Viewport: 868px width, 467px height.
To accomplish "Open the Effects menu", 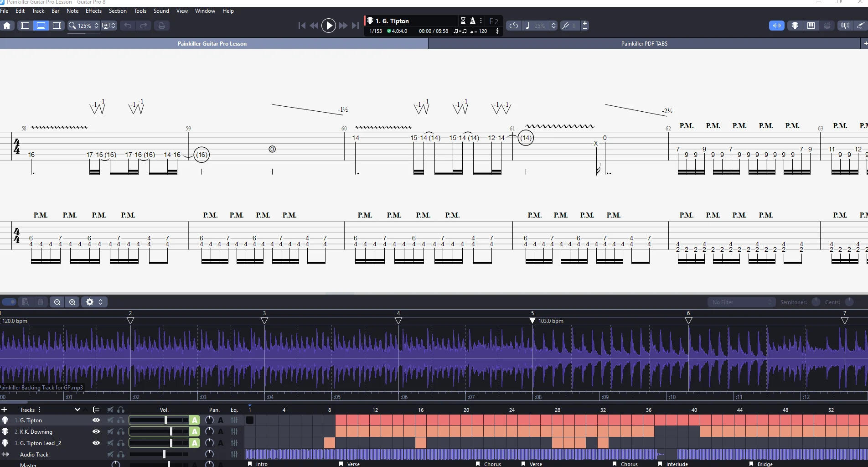I will pyautogui.click(x=93, y=11).
